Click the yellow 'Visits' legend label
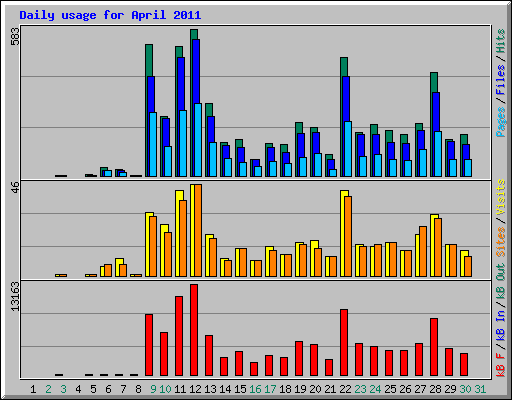Image resolution: width=512 pixels, height=400 pixels. tap(501, 198)
